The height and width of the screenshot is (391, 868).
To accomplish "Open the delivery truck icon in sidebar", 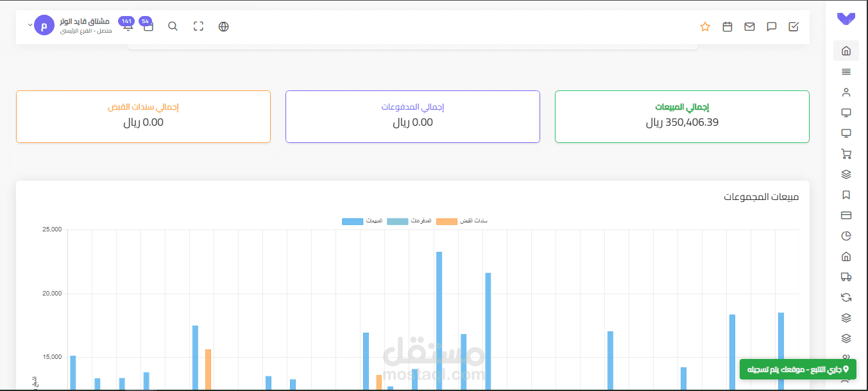I will point(846,277).
